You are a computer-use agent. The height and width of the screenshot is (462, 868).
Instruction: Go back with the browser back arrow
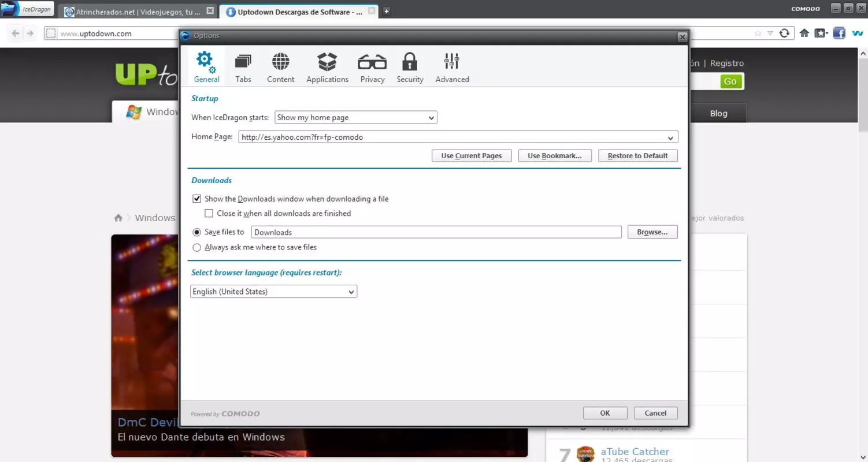tap(16, 33)
